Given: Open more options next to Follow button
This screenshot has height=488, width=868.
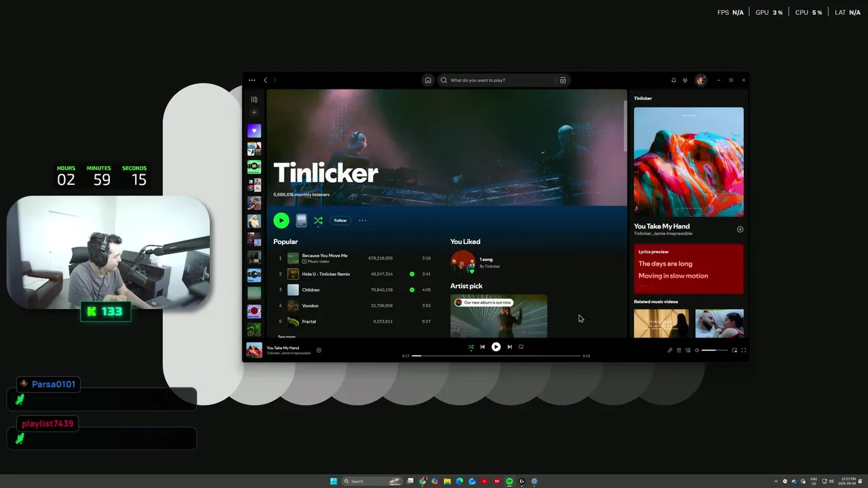Looking at the screenshot, I should point(362,220).
